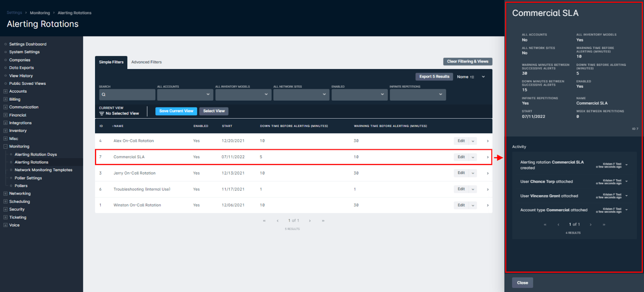Screen dimensions: 644x292
Task: Go to first page in table pagination
Action: coord(264,221)
